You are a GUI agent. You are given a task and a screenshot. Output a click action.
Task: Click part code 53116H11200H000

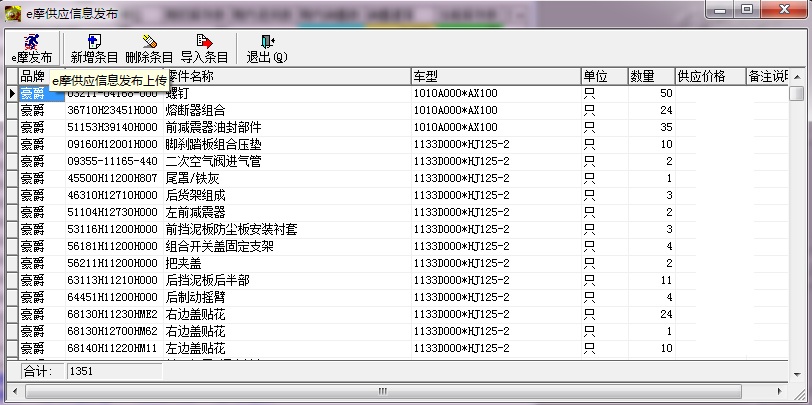coord(112,229)
